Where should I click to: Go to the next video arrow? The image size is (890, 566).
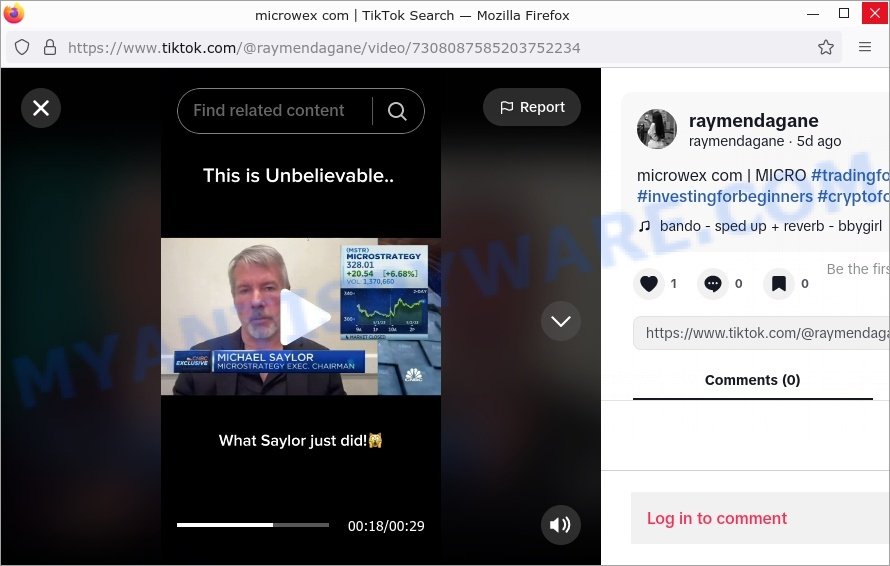(561, 321)
